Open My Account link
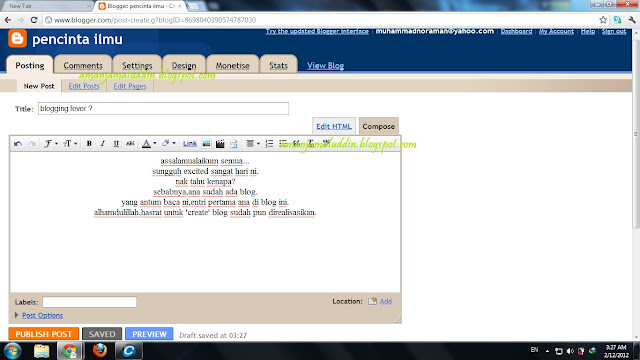Screen dimensions: 640x360 click(556, 31)
